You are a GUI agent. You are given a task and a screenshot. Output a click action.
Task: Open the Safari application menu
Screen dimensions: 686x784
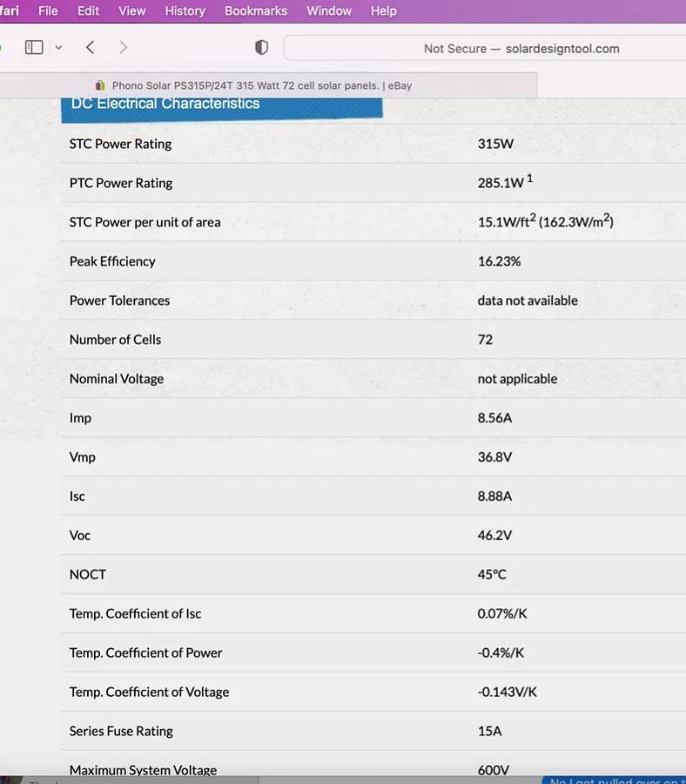click(x=9, y=10)
